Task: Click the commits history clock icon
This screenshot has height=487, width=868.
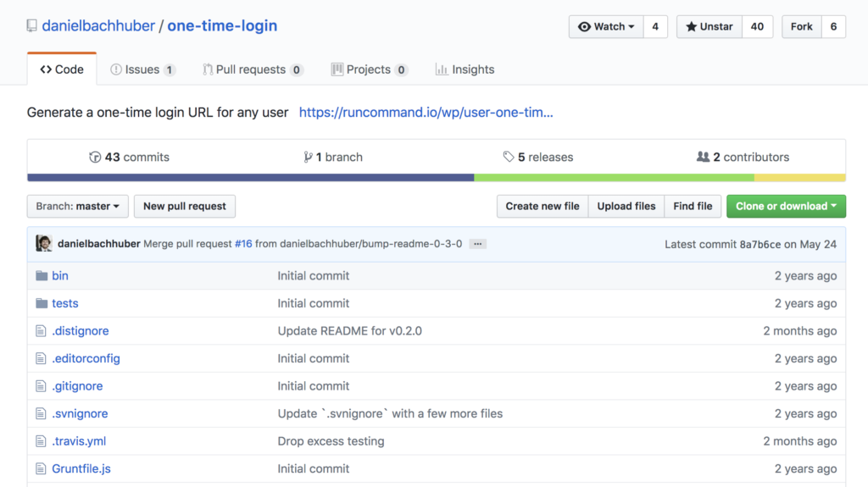Action: (95, 158)
